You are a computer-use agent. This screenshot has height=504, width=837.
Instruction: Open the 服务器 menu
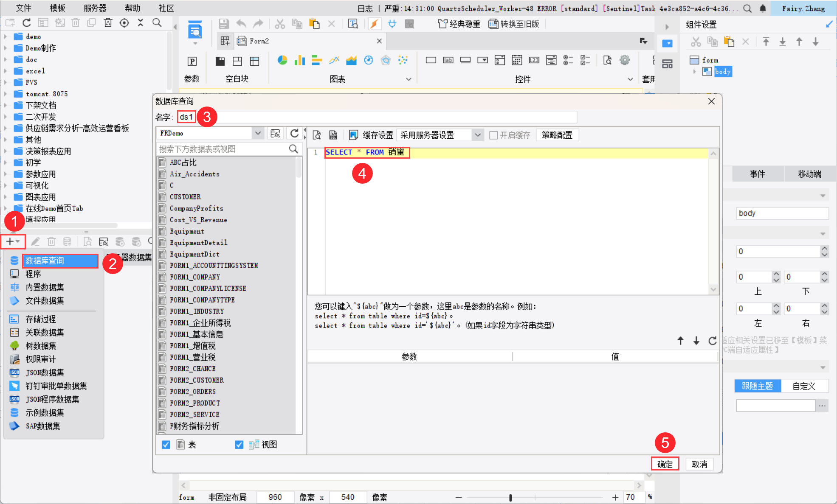click(x=95, y=8)
